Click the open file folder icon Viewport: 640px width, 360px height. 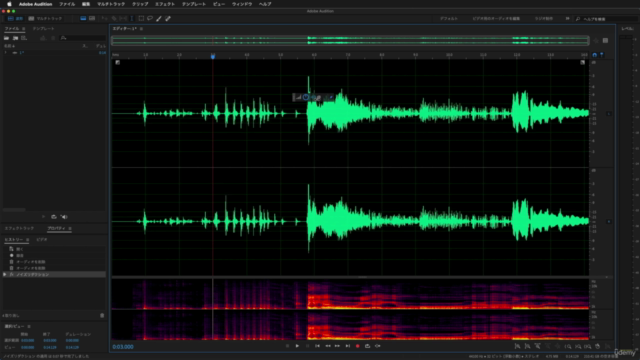7,38
